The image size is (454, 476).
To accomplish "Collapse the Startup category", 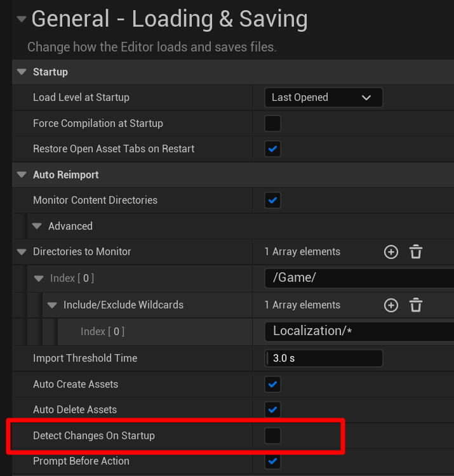I will pos(22,72).
